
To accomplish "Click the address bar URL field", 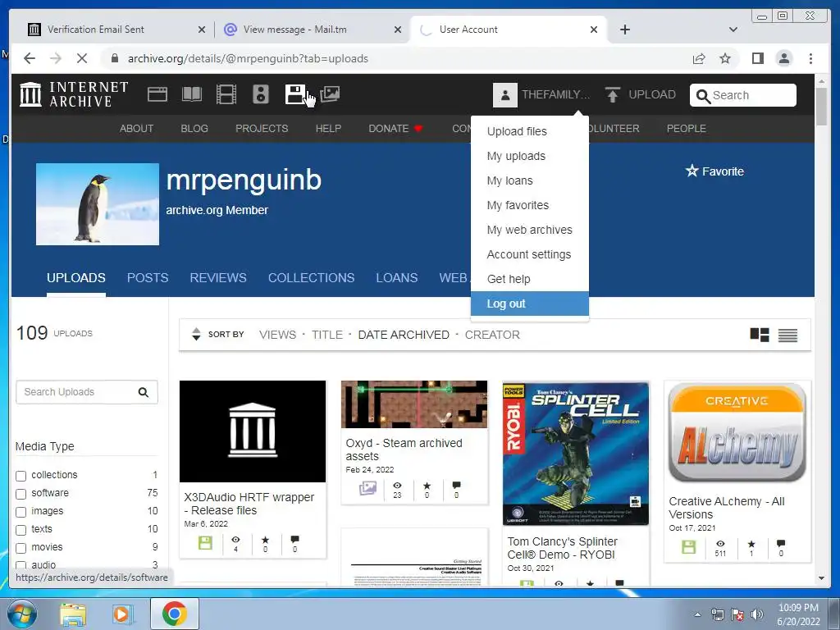I will pyautogui.click(x=396, y=58).
